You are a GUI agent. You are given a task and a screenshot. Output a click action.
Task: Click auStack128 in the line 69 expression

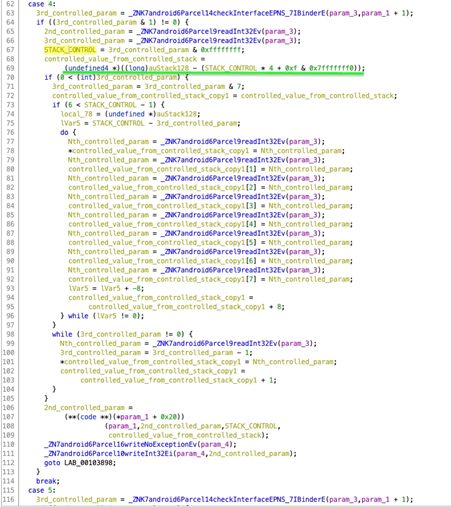coord(169,68)
